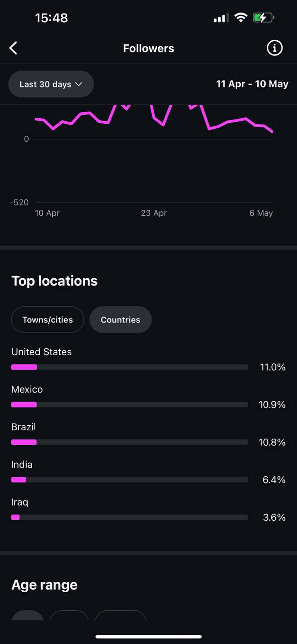Screen dimensions: 297x644
Task: Tap the 6 May chart axis label
Action: pos(261,213)
